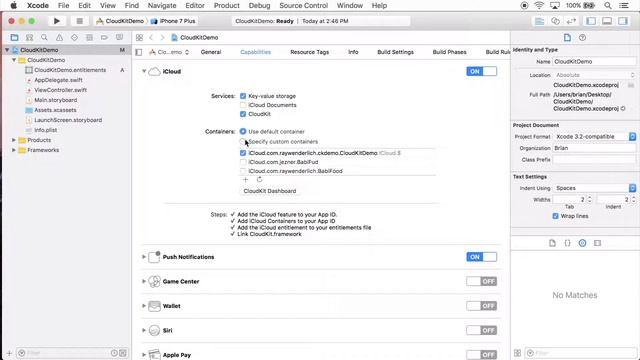Screen dimensions: 640x360
Task: Check iCloud Documents service
Action: pyautogui.click(x=243, y=105)
